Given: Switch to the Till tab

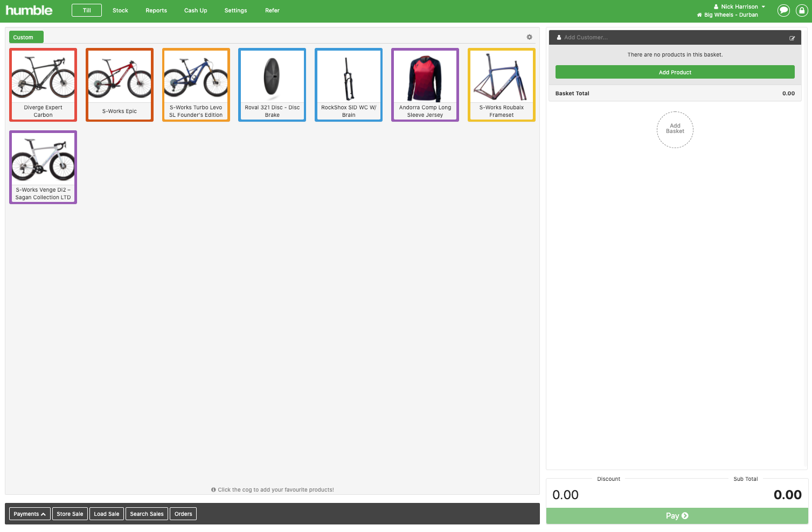Looking at the screenshot, I should [x=87, y=10].
